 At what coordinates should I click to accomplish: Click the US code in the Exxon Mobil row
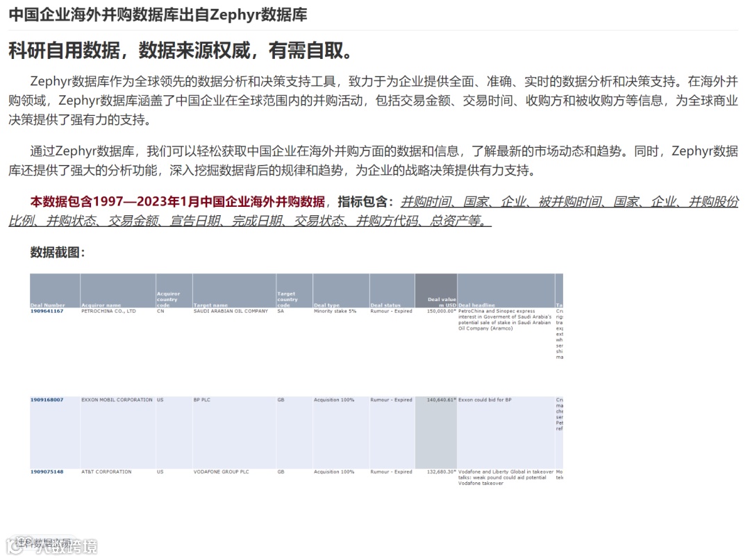click(x=160, y=400)
